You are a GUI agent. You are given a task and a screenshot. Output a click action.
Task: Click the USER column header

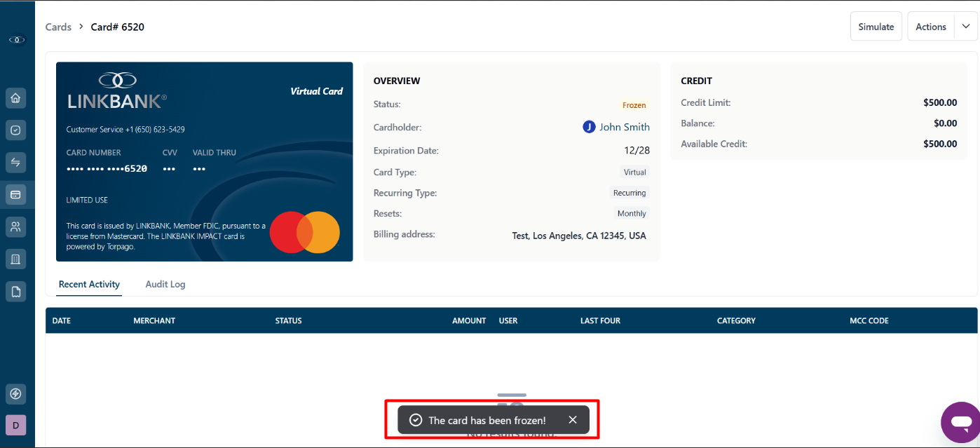[x=508, y=320]
